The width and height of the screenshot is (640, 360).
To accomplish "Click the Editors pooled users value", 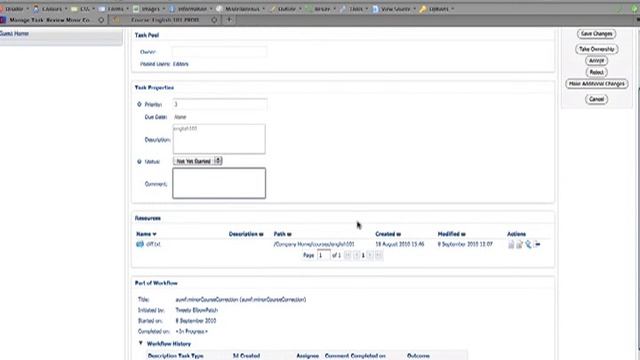I will 180,64.
